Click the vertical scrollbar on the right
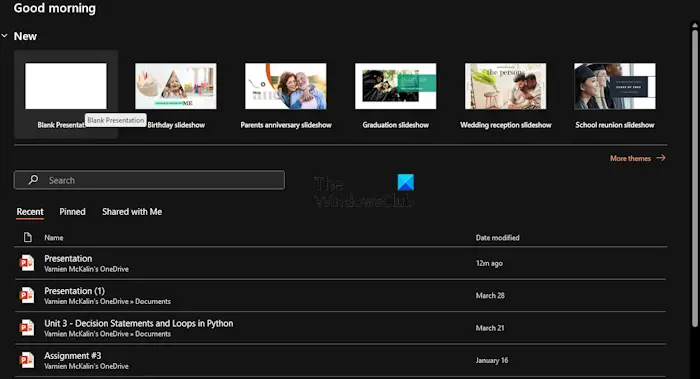 [695, 178]
